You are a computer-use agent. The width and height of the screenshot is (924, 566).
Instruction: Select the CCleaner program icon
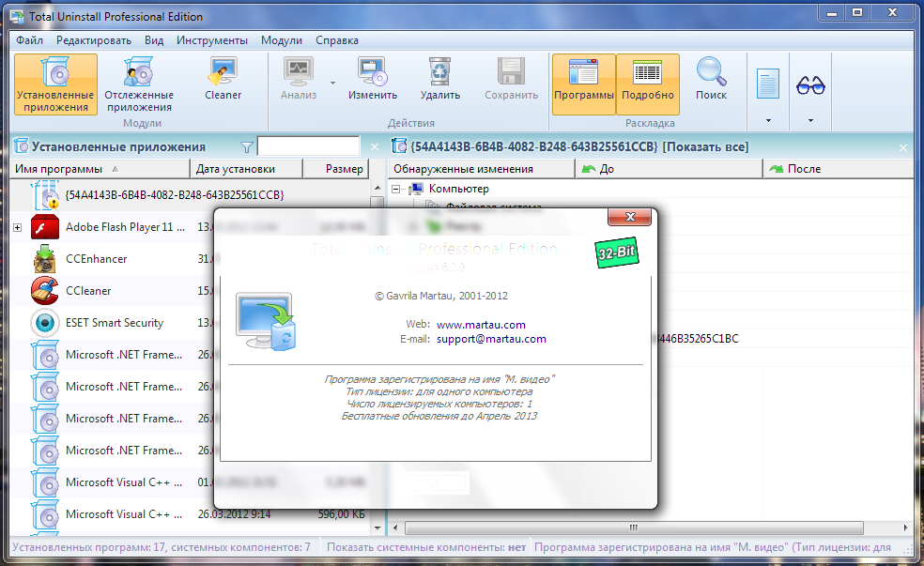click(45, 290)
